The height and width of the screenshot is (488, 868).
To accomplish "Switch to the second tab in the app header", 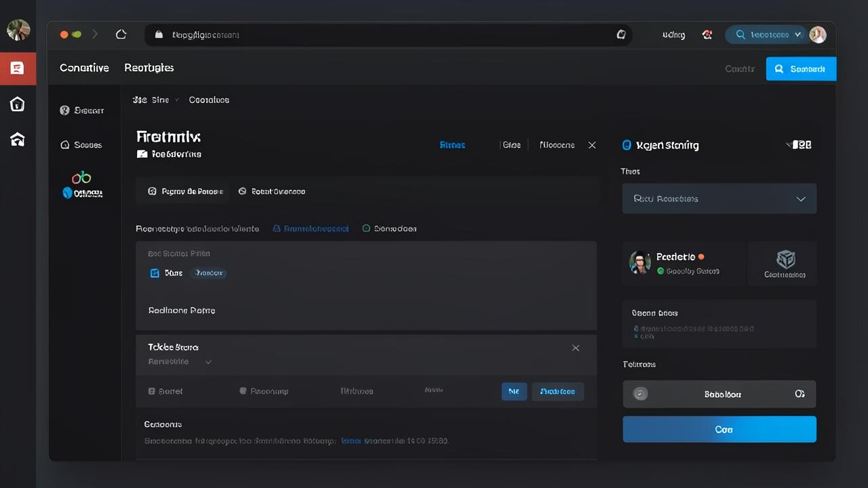I will (x=149, y=68).
